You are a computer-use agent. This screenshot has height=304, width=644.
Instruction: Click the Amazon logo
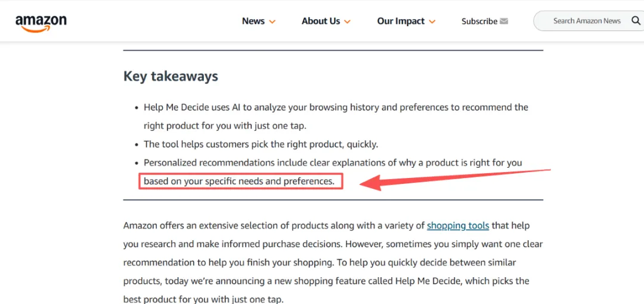click(x=41, y=22)
